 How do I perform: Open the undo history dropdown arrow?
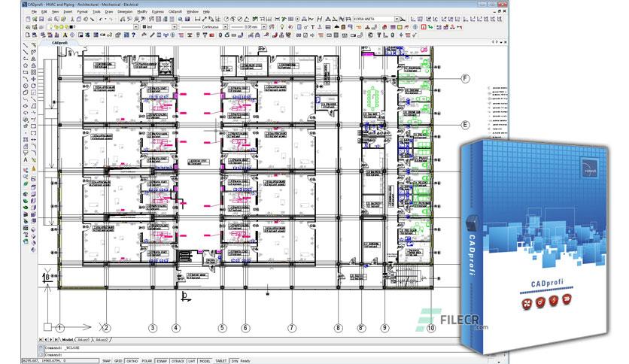pos(105,19)
